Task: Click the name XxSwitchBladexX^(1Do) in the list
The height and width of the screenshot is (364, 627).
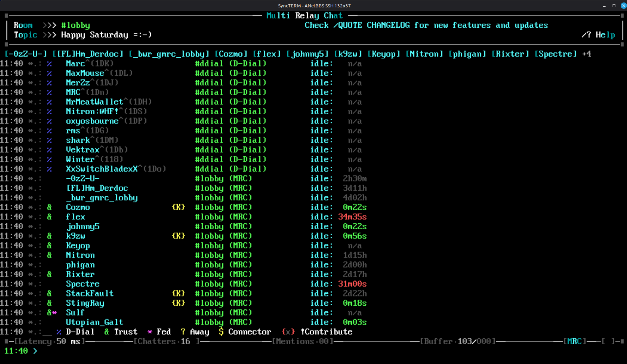Action: pyautogui.click(x=116, y=169)
